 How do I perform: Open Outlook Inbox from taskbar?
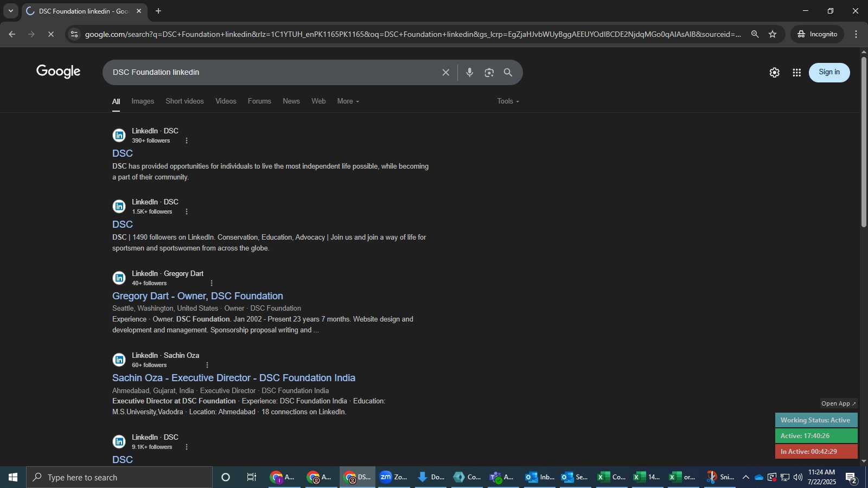(x=540, y=477)
